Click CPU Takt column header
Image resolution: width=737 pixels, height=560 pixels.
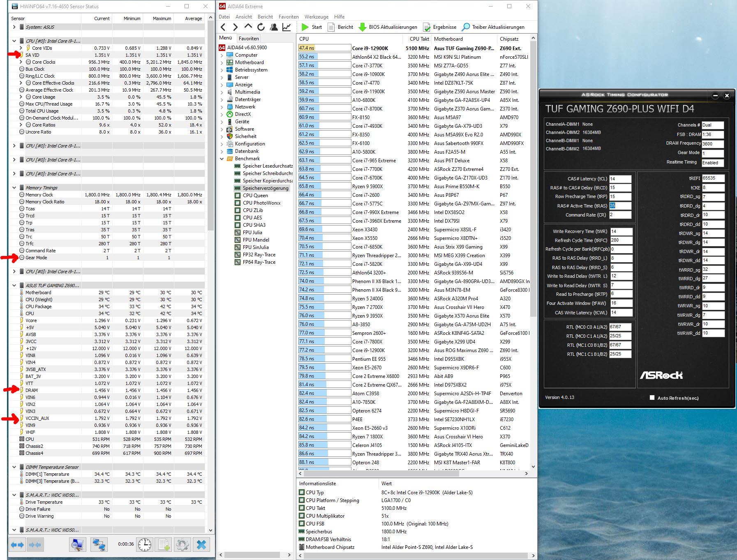[x=419, y=39]
